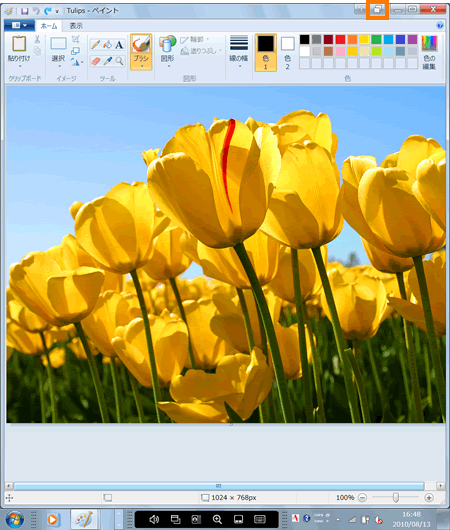Switch to the Home ribbon tab
Screen dimensions: 450x530
pos(49,26)
